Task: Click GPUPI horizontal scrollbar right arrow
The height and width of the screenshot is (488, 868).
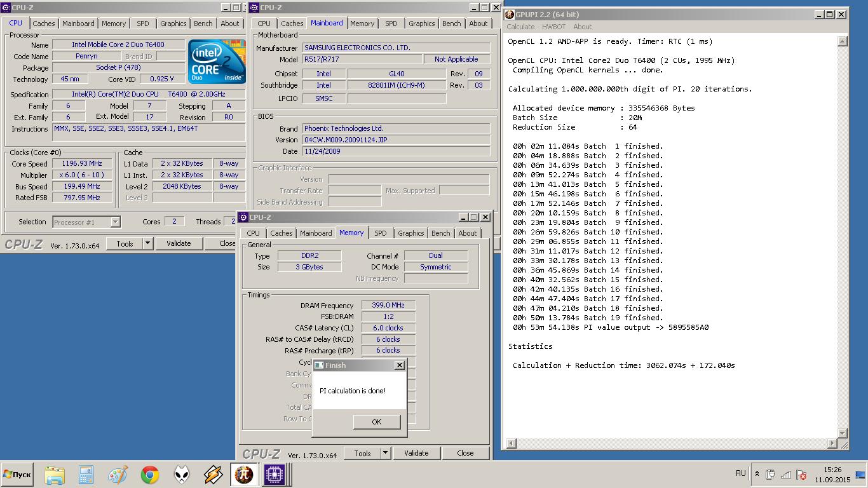Action: point(832,444)
